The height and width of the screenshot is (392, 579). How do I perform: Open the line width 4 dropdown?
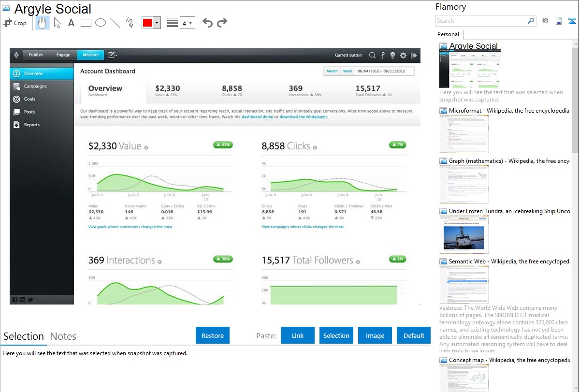187,23
